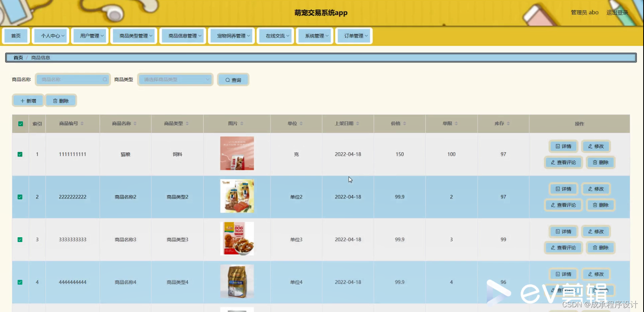The height and width of the screenshot is (312, 644).
Task: Expand the 订单管理 menu
Action: pyautogui.click(x=354, y=36)
